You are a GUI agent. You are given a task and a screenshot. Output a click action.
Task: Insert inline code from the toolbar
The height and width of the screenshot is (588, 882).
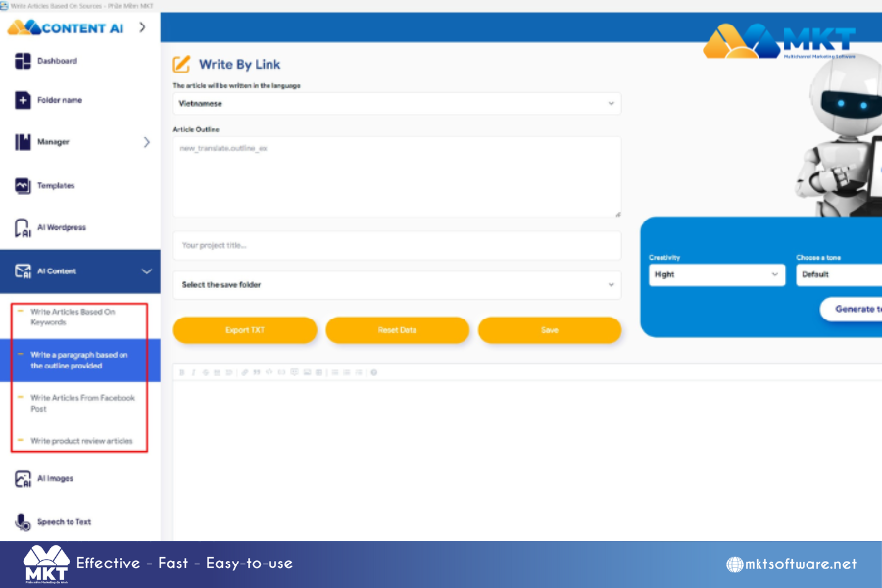coord(269,372)
